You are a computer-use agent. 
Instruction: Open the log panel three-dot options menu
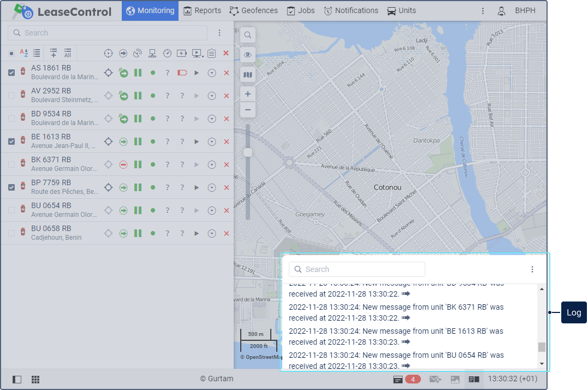tap(532, 269)
